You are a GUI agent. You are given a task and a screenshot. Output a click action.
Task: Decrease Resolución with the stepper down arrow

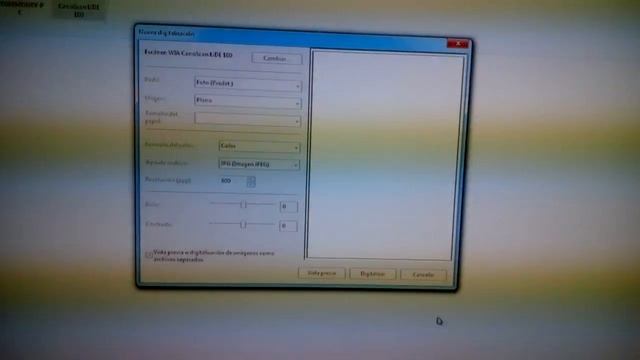coord(251,184)
